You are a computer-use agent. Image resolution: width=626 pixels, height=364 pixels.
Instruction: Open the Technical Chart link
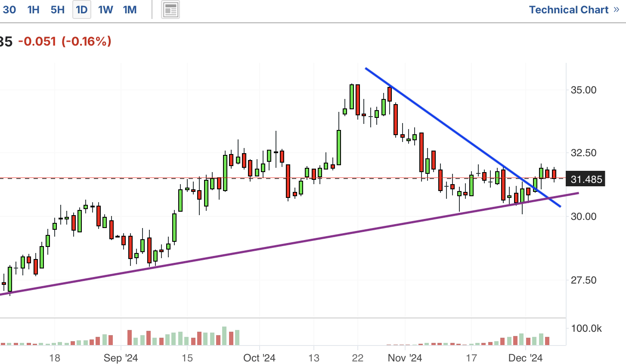tap(574, 9)
